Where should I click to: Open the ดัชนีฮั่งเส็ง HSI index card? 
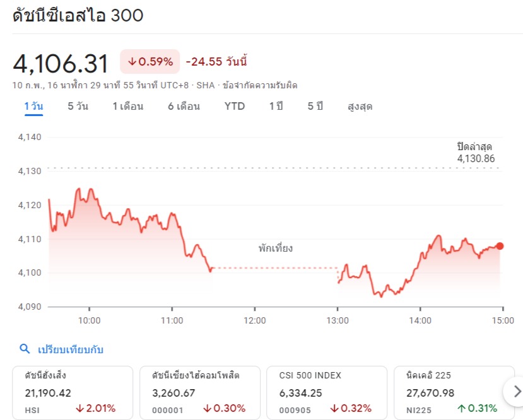pos(72,391)
